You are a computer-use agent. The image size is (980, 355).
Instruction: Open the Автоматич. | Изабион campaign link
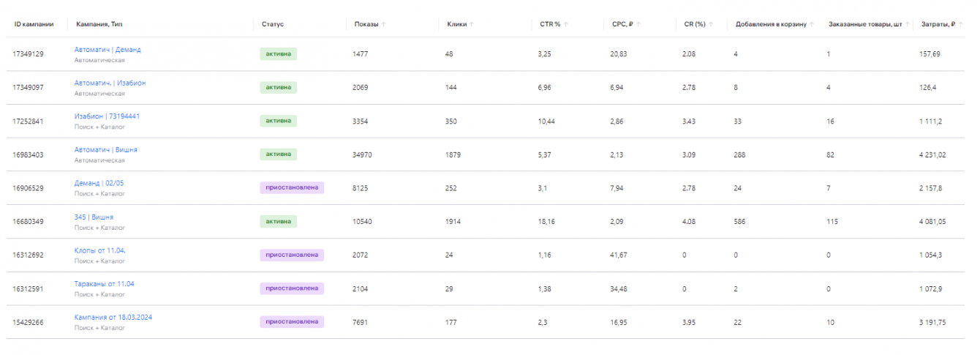[110, 83]
